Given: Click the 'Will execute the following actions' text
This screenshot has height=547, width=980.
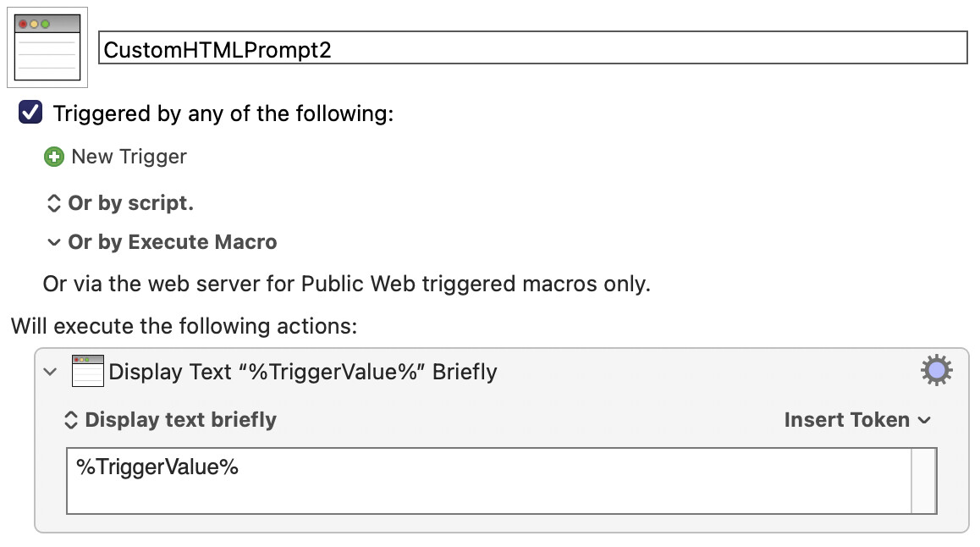Looking at the screenshot, I should tap(184, 326).
